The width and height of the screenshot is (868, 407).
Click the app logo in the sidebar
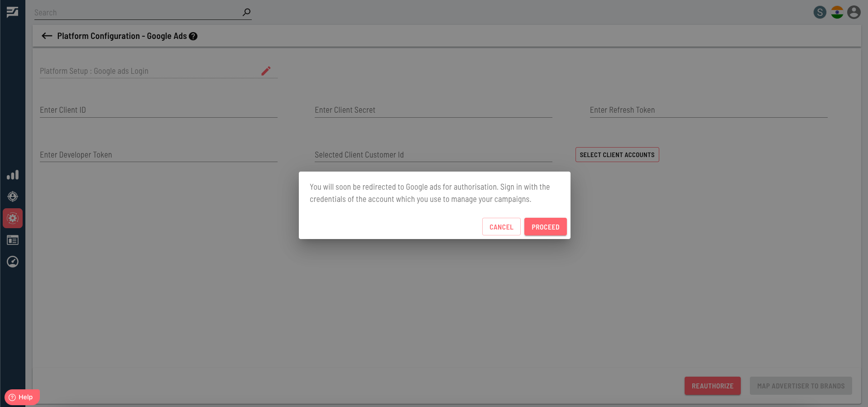[x=13, y=12]
